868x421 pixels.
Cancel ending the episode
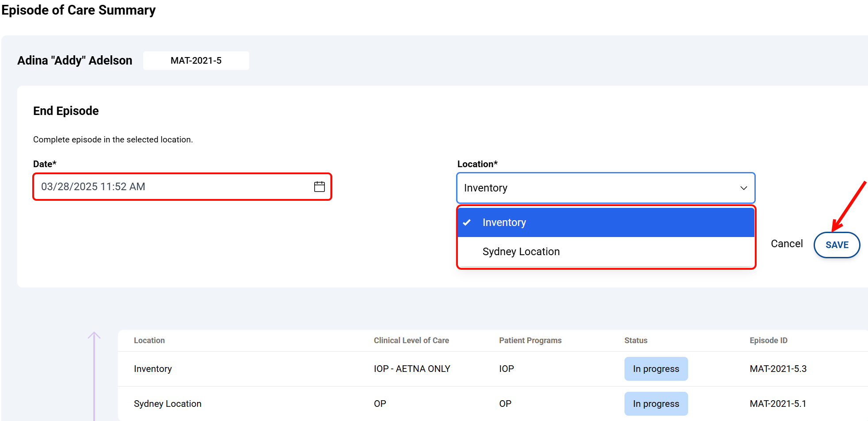tap(786, 244)
